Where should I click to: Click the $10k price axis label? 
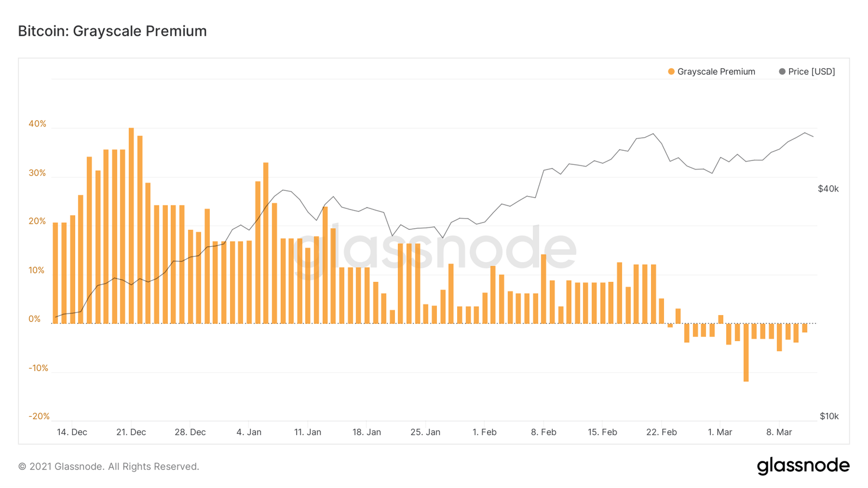click(829, 416)
